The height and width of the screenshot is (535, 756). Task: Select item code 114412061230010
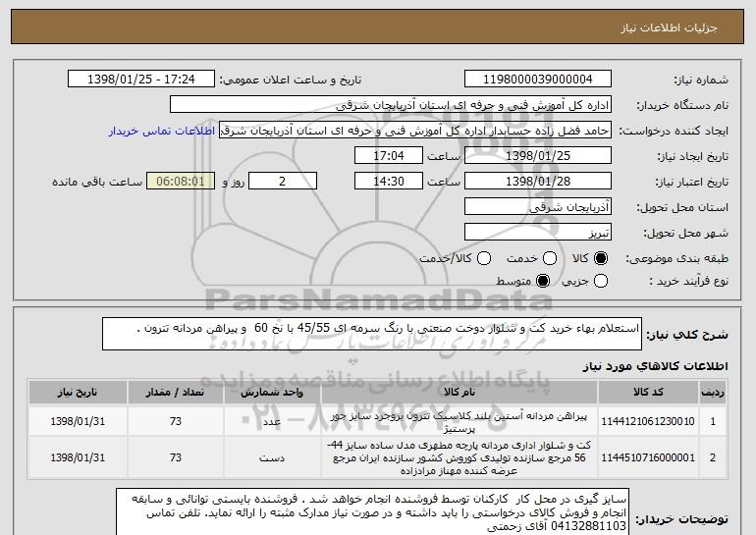(x=648, y=421)
